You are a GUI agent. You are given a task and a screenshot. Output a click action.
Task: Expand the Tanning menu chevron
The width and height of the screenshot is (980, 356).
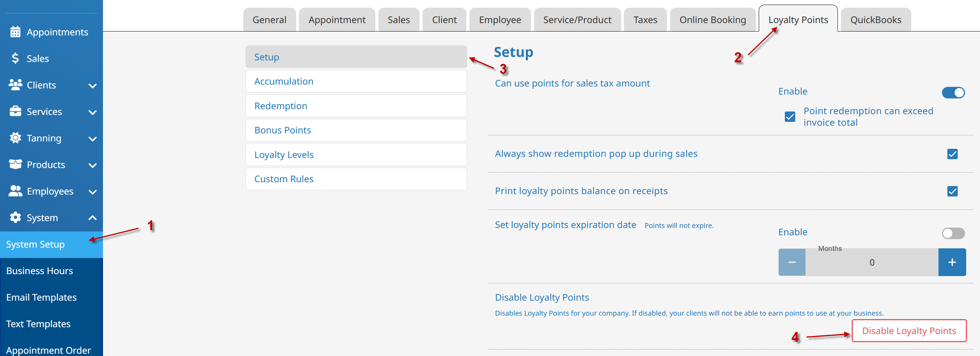(92, 138)
